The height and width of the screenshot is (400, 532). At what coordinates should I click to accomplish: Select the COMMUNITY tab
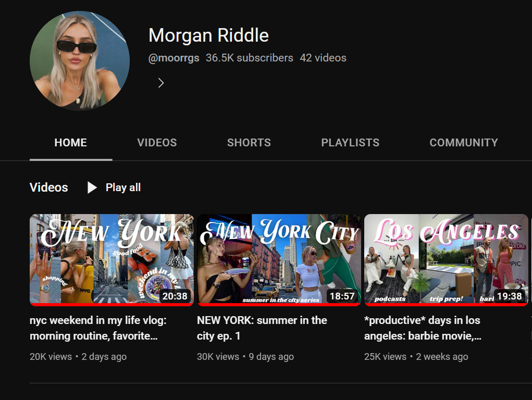tap(463, 143)
